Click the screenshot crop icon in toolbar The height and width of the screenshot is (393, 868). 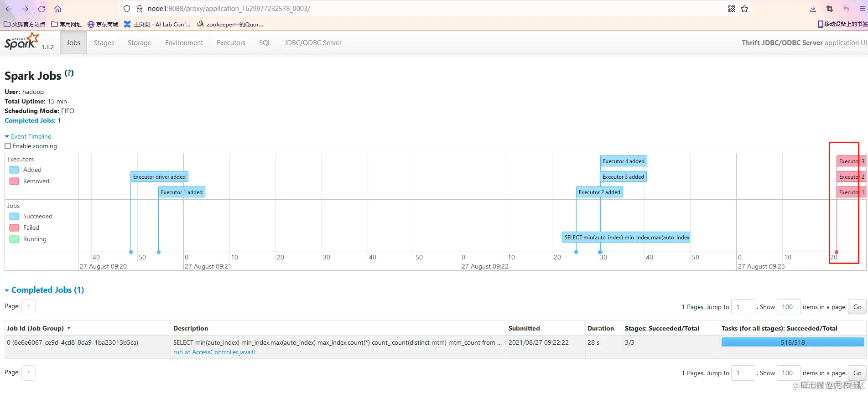click(x=830, y=9)
